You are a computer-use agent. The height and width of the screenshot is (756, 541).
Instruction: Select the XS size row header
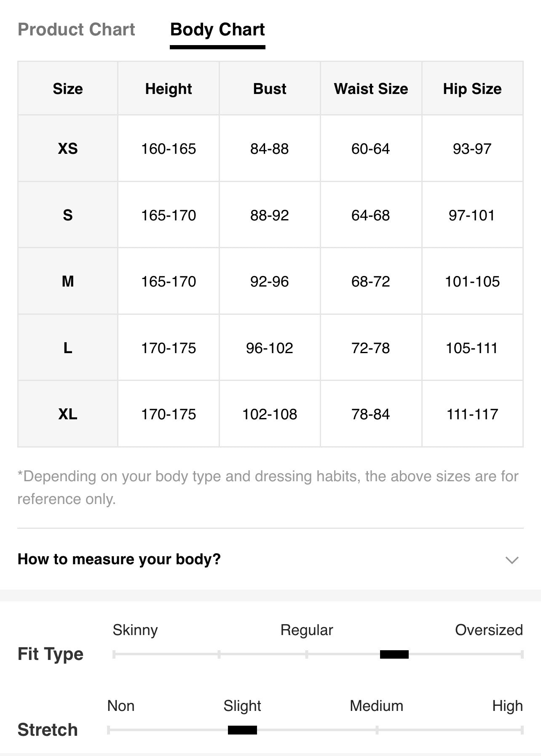pyautogui.click(x=68, y=148)
